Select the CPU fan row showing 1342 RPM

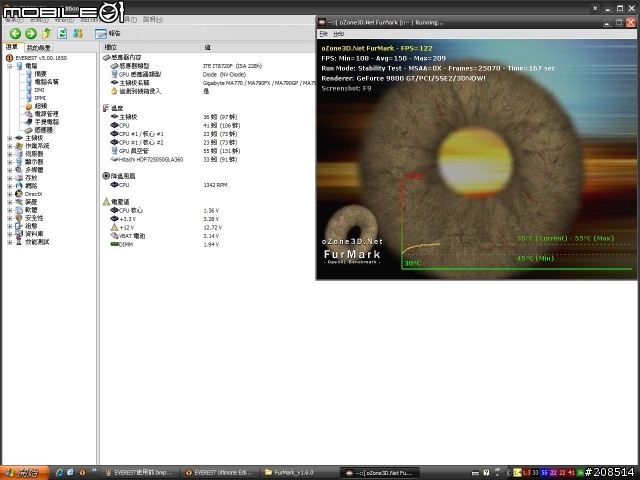(x=208, y=185)
